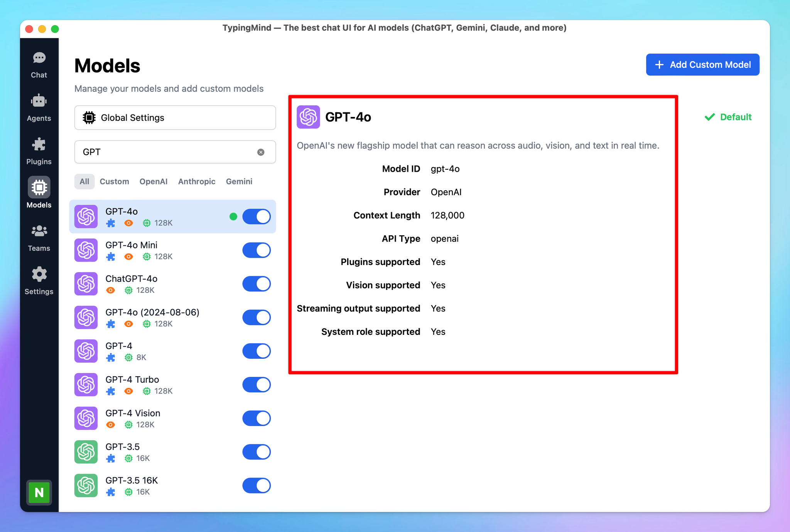The width and height of the screenshot is (790, 532).
Task: Open the Teams section
Action: [x=39, y=238]
